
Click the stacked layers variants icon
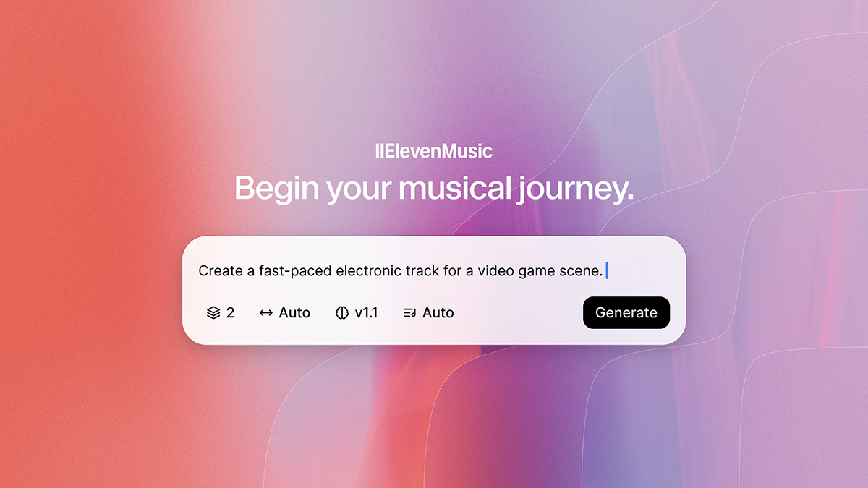click(x=213, y=313)
